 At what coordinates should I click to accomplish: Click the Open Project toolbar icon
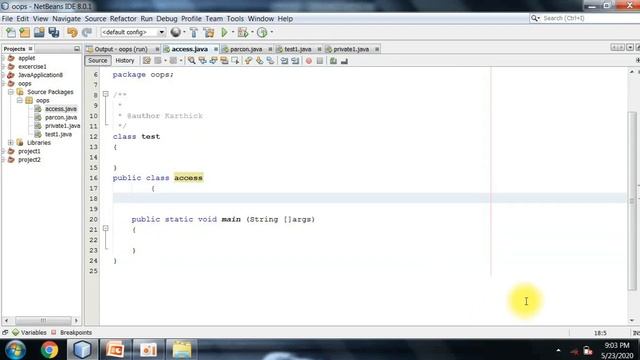pos(39,32)
